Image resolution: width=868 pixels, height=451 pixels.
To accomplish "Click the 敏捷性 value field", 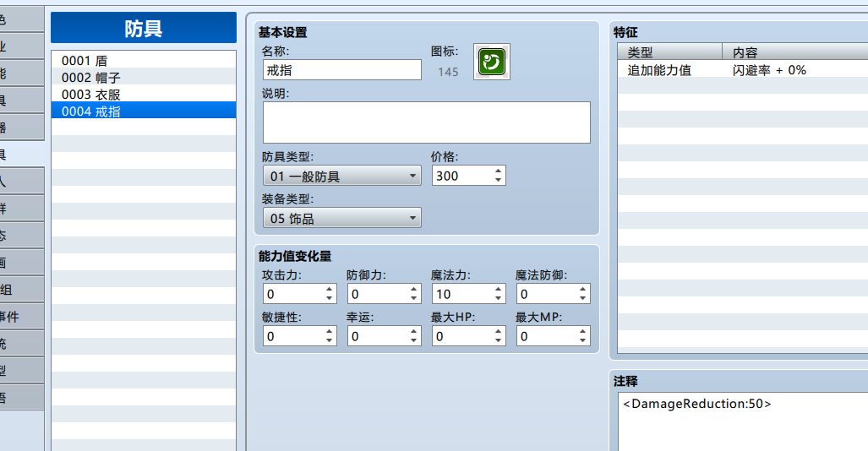I will click(293, 336).
